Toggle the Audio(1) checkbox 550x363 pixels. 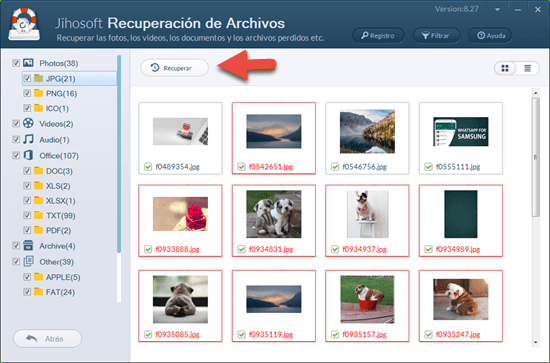pyautogui.click(x=16, y=140)
